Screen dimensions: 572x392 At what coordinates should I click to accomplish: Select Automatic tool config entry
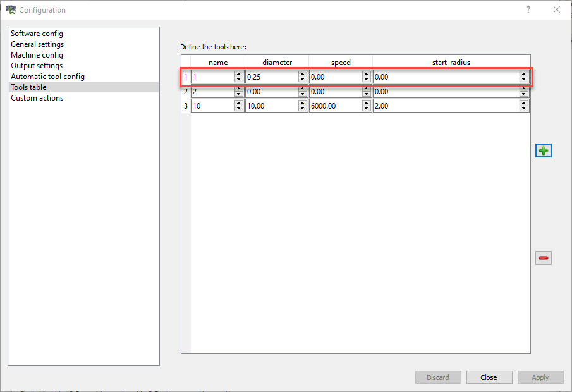tap(47, 77)
